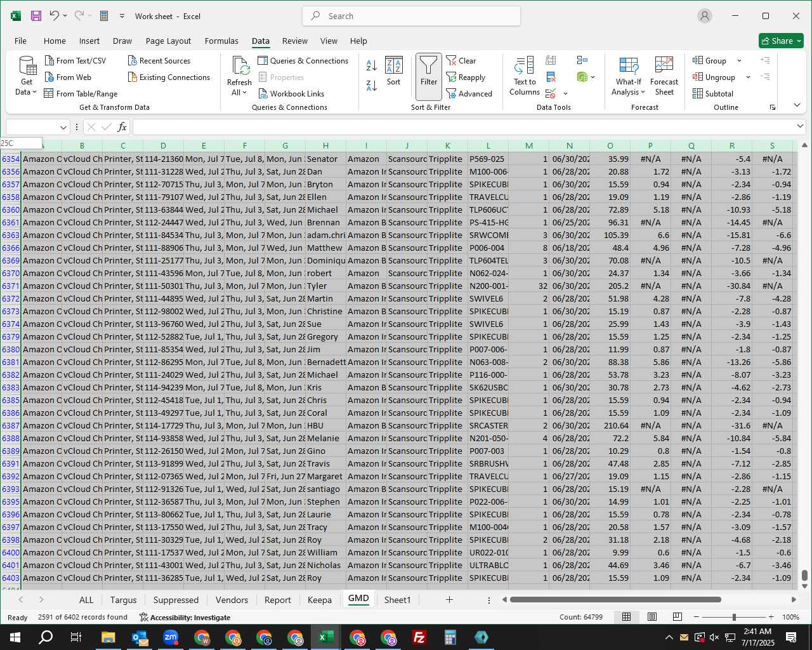Click the Data Validation icon
The height and width of the screenshot is (650, 812).
tap(551, 93)
